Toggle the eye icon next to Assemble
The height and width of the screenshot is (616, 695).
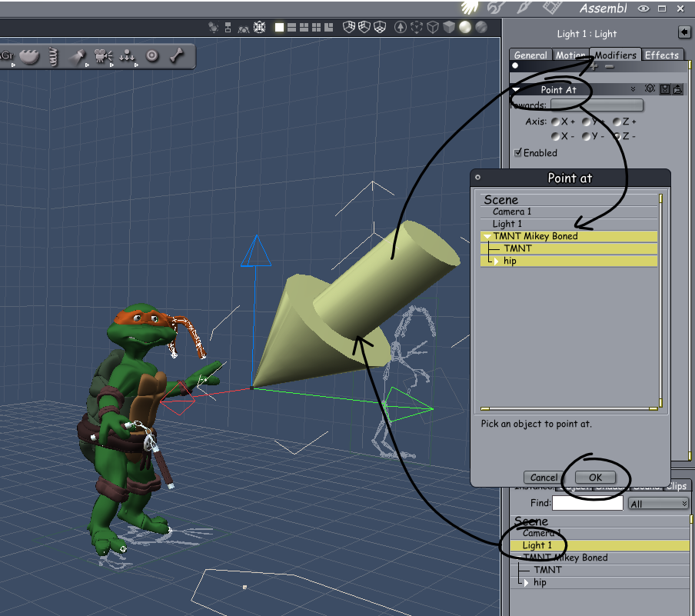(x=643, y=8)
